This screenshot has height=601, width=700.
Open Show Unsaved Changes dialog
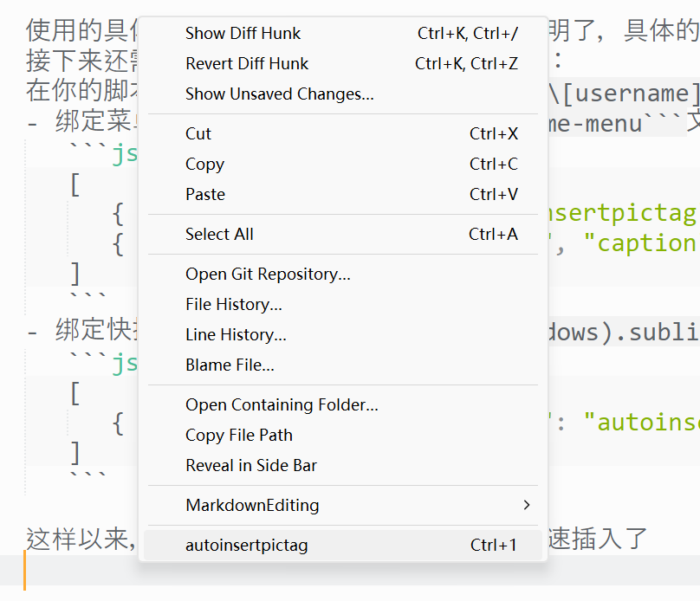[x=279, y=94]
